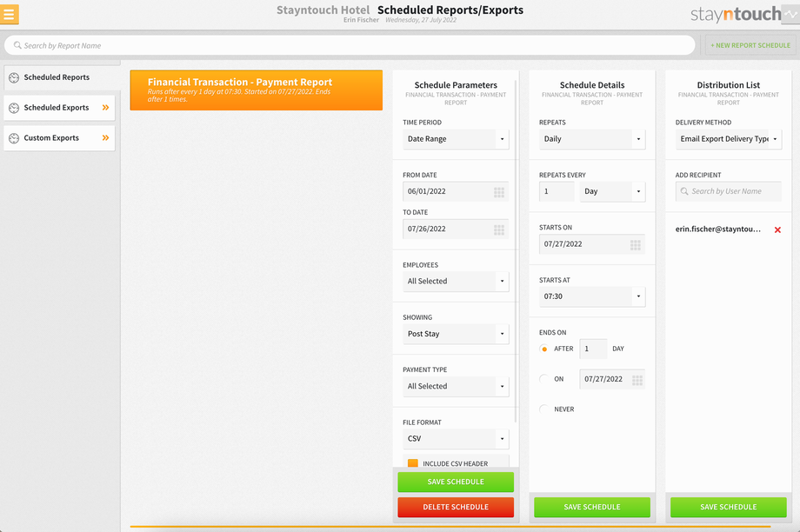800x532 pixels.
Task: Click the Distribution List heading
Action: (x=728, y=85)
